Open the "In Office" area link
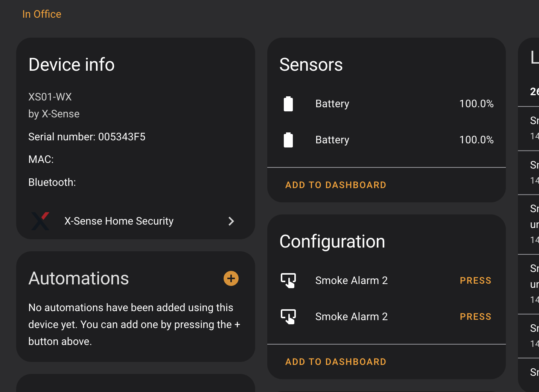Screen dimensions: 539x392 click(42, 14)
